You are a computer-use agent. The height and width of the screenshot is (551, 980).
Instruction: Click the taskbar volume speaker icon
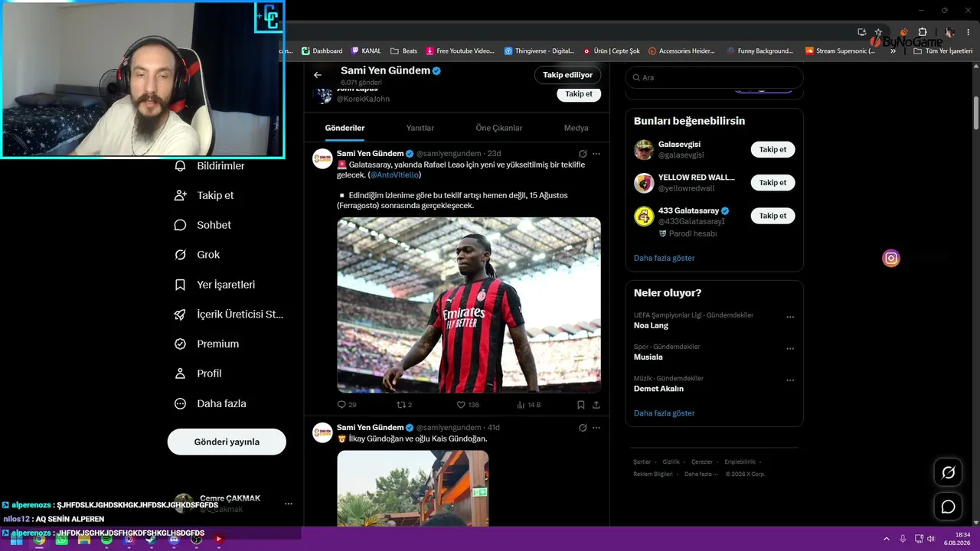931,540
